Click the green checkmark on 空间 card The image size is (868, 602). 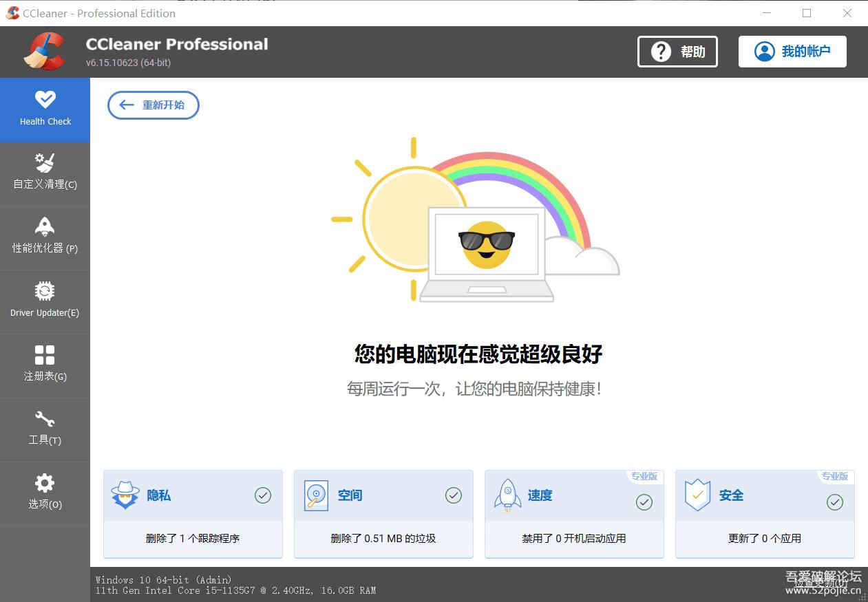pyautogui.click(x=453, y=495)
